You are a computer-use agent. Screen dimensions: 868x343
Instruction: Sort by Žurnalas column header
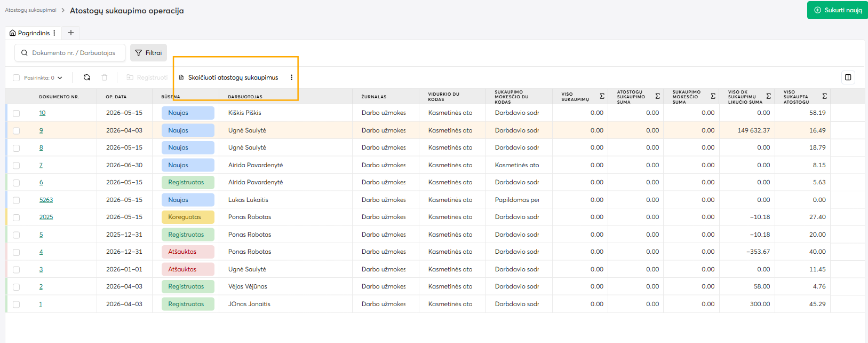pos(373,97)
